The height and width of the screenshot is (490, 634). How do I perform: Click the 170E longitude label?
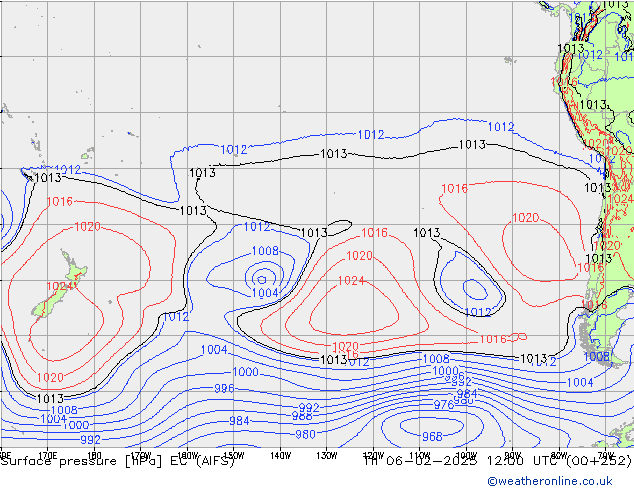pos(47,456)
